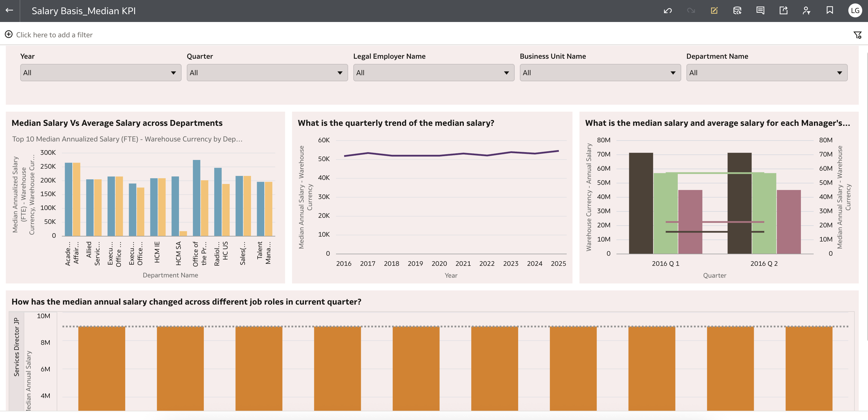
Task: Open the refresh data icon
Action: 737,11
